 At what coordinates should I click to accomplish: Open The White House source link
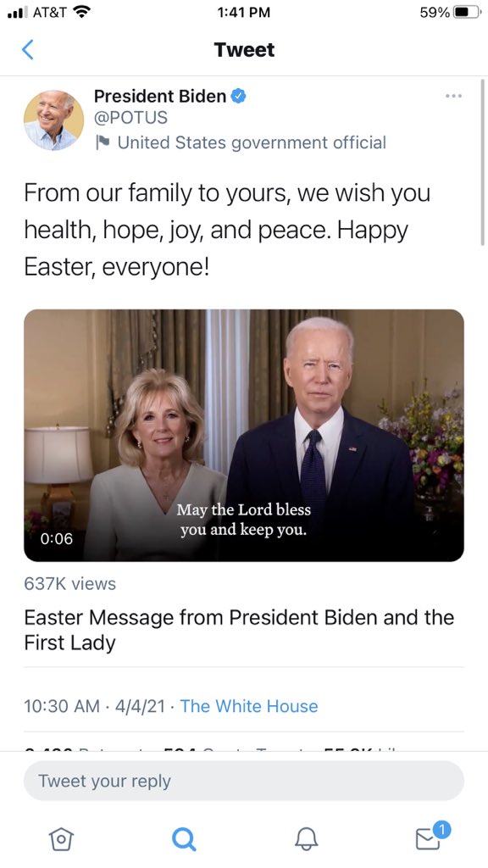tap(249, 706)
